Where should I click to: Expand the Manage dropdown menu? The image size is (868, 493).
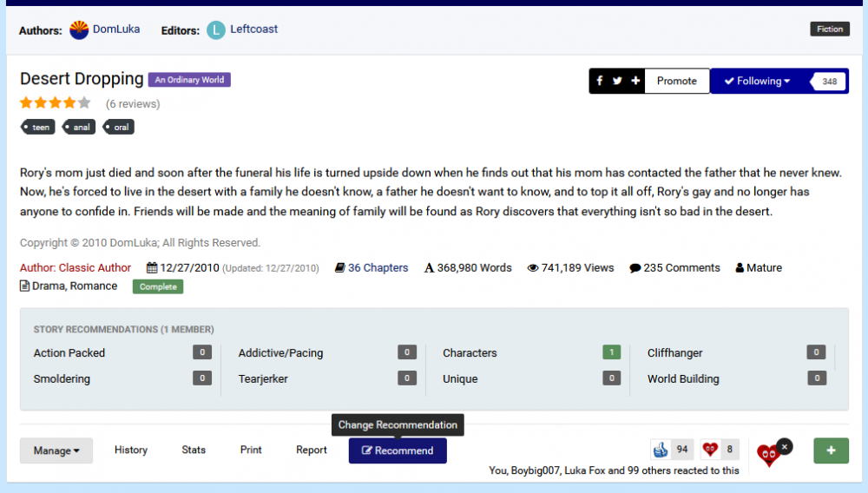(x=56, y=450)
